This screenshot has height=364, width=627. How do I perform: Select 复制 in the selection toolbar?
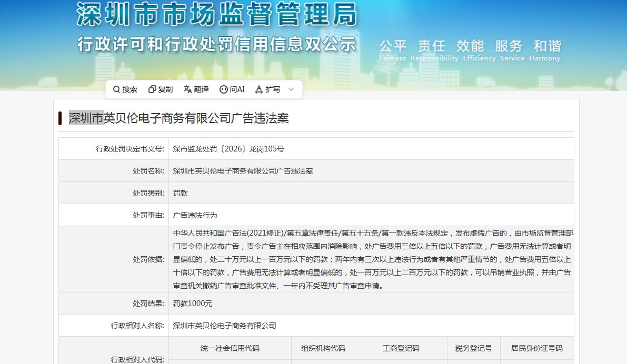click(x=165, y=89)
